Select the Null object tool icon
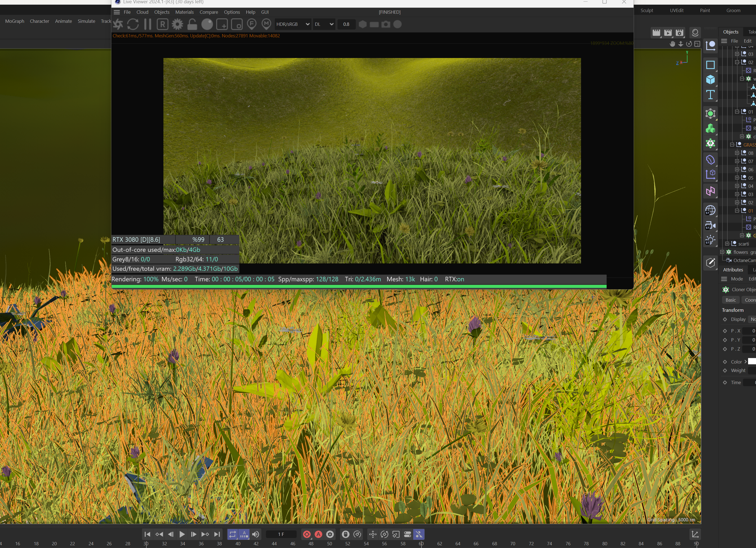The width and height of the screenshot is (756, 548). [x=710, y=45]
